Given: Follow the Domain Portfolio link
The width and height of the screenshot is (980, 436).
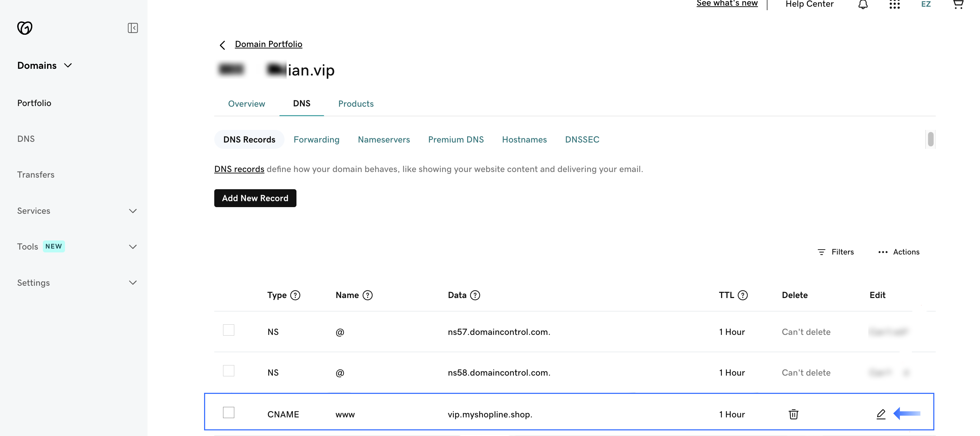Looking at the screenshot, I should tap(268, 44).
